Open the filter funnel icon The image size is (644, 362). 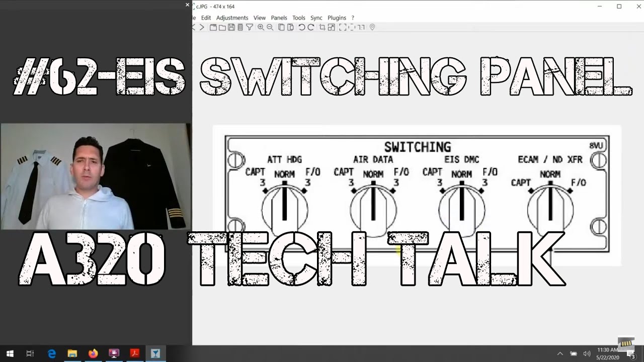pyautogui.click(x=249, y=27)
